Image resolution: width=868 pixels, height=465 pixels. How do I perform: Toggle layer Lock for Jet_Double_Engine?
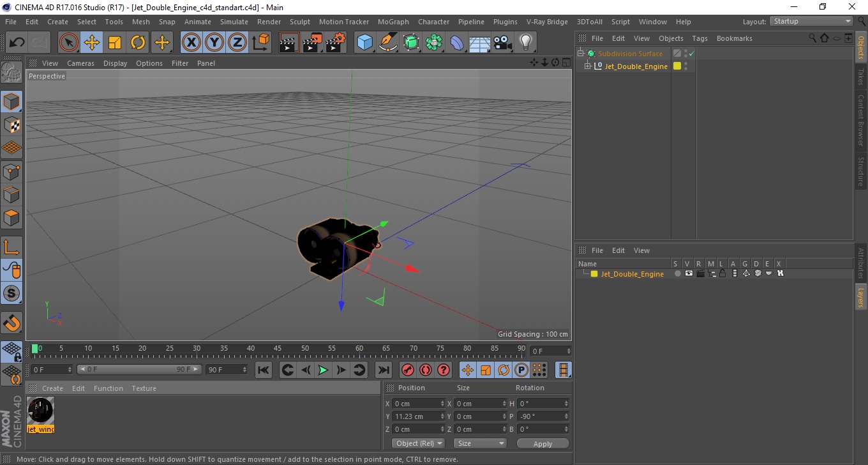click(x=722, y=273)
